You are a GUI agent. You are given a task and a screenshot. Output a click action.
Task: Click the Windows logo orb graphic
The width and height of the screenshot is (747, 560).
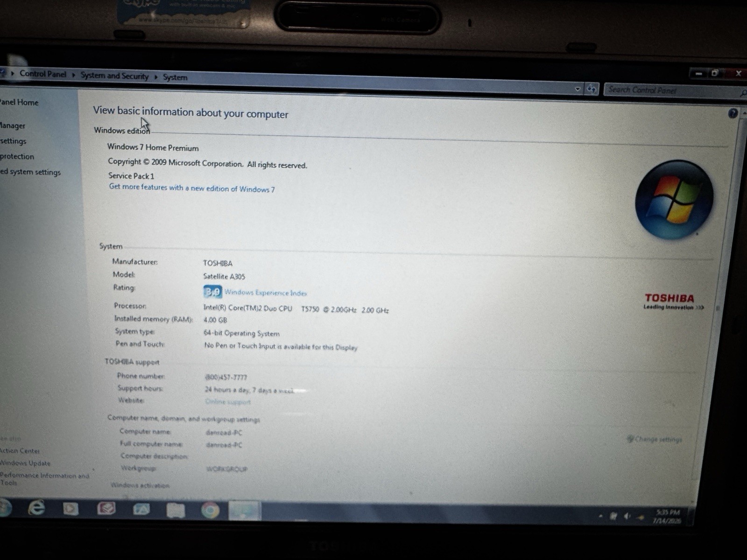[674, 200]
